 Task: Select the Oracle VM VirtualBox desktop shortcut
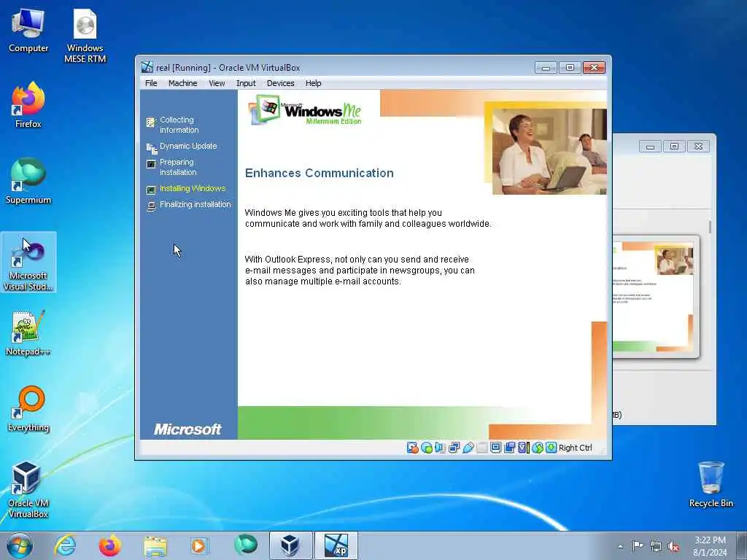[28, 490]
